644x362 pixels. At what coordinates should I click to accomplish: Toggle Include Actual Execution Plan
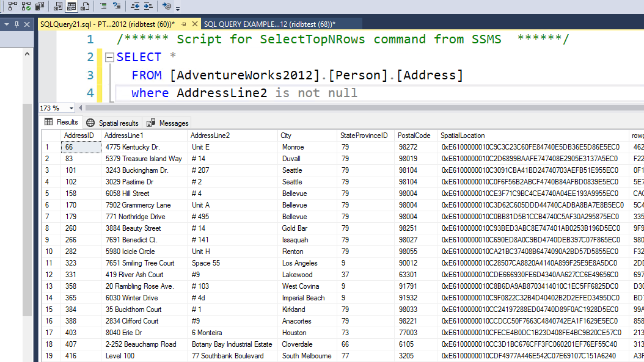12,5
